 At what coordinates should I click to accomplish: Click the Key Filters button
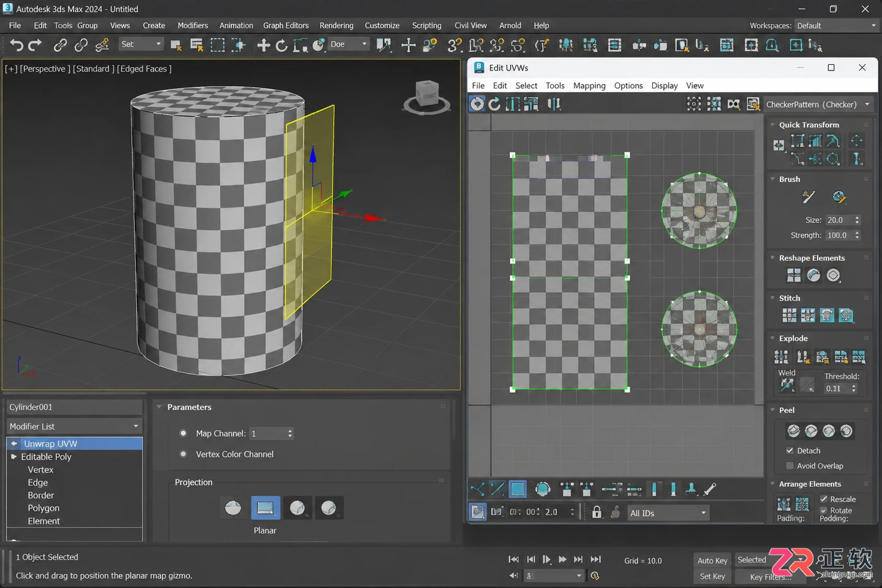[x=771, y=576]
